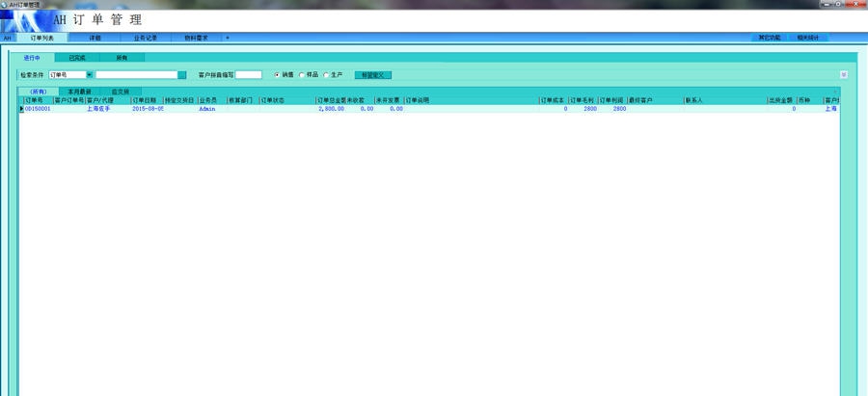Sort by the 客户订单号 column header

click(x=69, y=100)
